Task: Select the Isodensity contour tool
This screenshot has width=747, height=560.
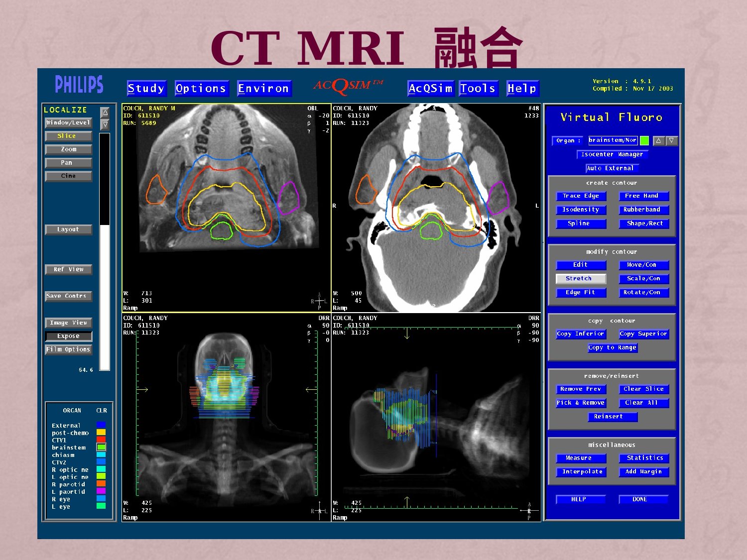Action: click(x=581, y=210)
